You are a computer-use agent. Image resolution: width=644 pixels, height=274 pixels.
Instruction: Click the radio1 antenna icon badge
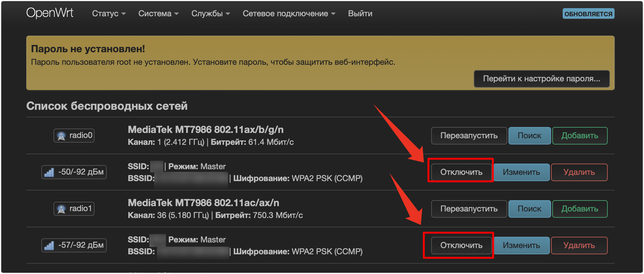(74, 209)
